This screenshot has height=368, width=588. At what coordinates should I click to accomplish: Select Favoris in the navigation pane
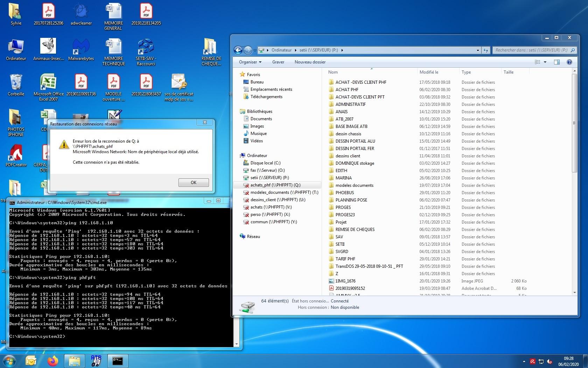pos(253,75)
